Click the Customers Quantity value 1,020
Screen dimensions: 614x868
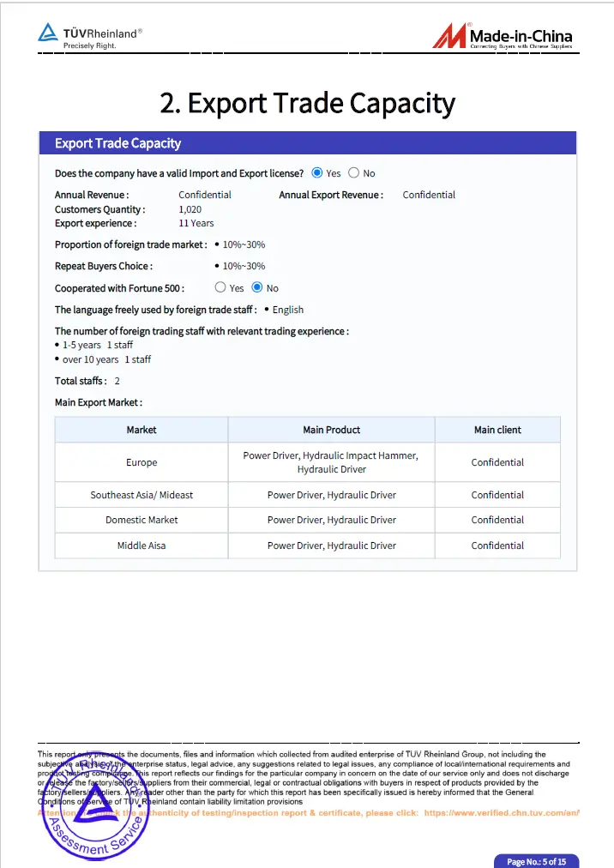coord(190,209)
